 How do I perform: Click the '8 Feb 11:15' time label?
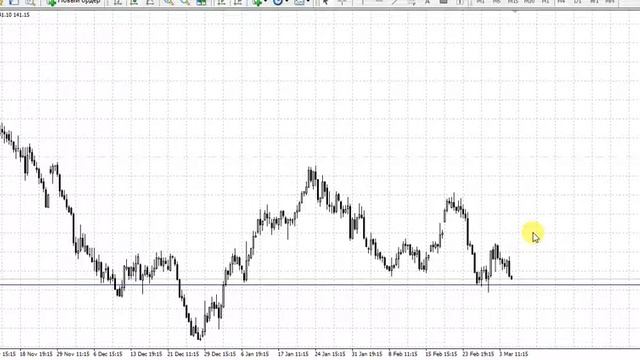(x=403, y=354)
